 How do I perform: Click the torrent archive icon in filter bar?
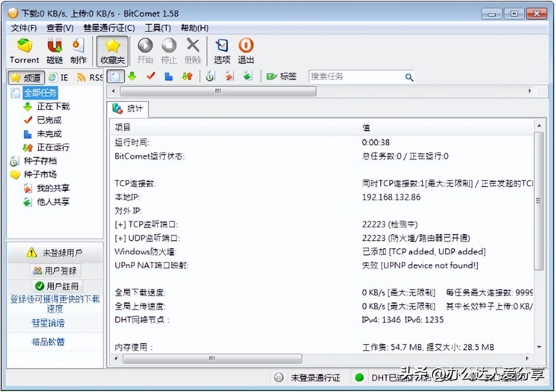210,76
